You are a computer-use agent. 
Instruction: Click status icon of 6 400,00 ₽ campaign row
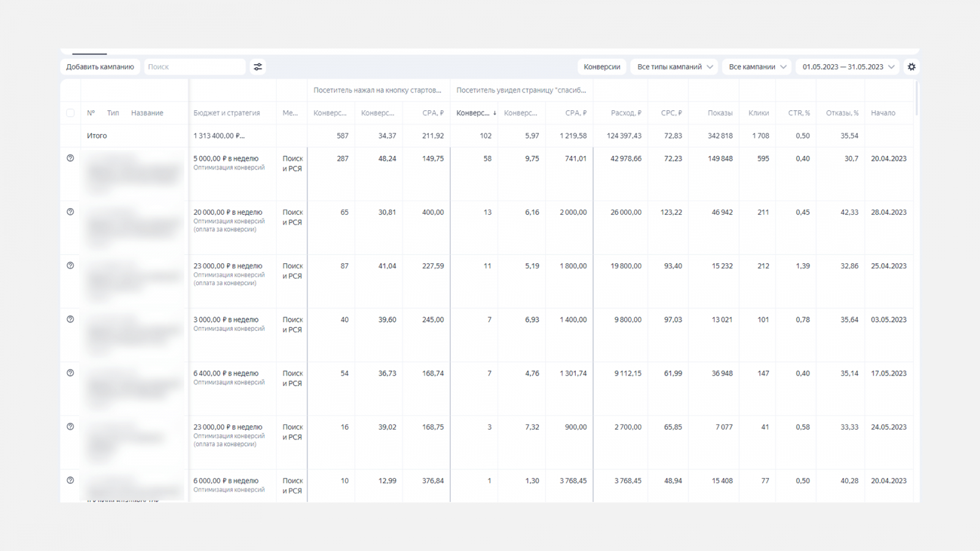pos(70,373)
